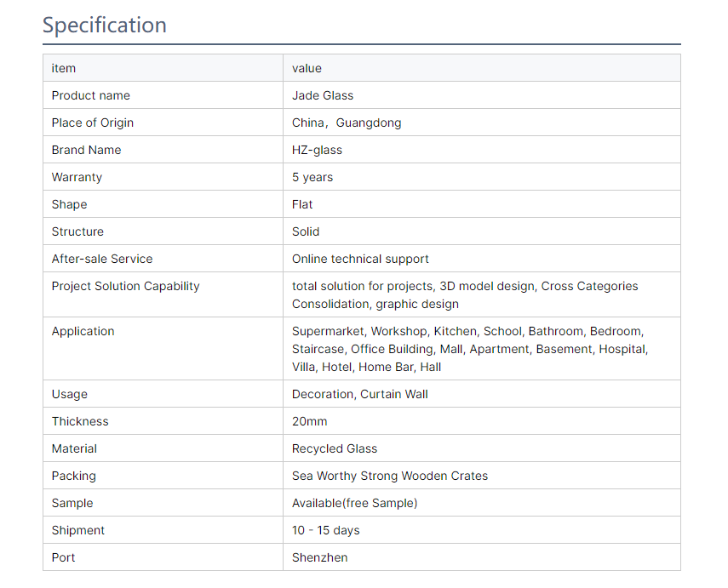
Task: Click the Available(free Sample) value
Action: [x=355, y=503]
